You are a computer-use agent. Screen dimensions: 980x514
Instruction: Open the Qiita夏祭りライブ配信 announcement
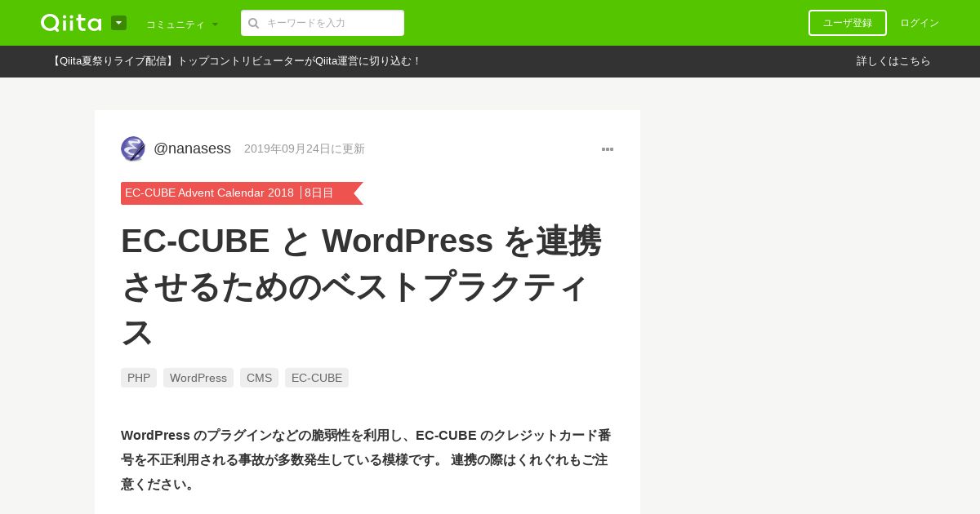click(235, 61)
